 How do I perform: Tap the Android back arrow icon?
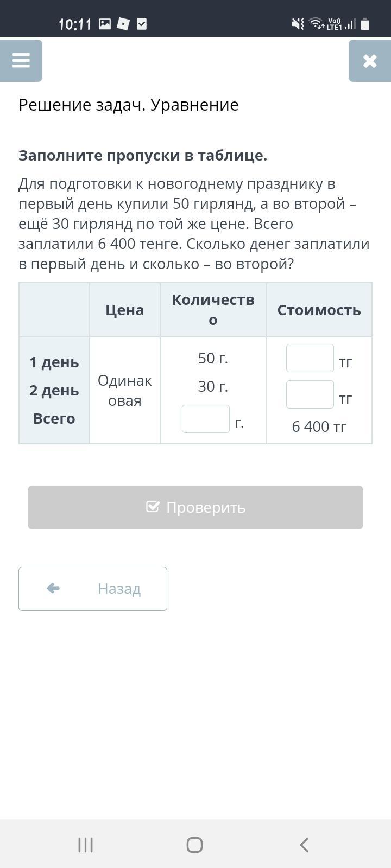tap(304, 845)
